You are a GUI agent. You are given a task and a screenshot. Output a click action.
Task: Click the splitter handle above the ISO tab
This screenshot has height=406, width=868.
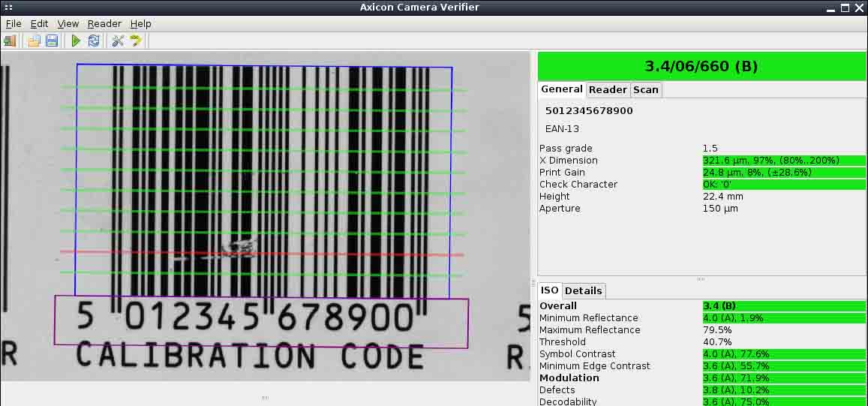pos(701,279)
